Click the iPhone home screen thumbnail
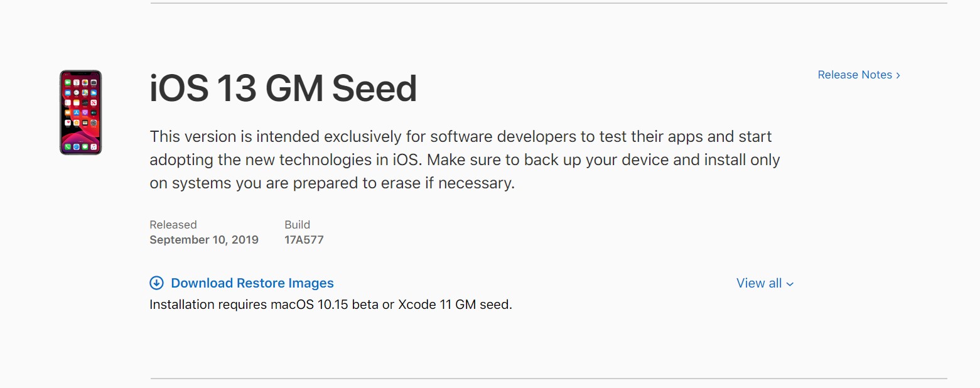Image resolution: width=980 pixels, height=388 pixels. (80, 112)
